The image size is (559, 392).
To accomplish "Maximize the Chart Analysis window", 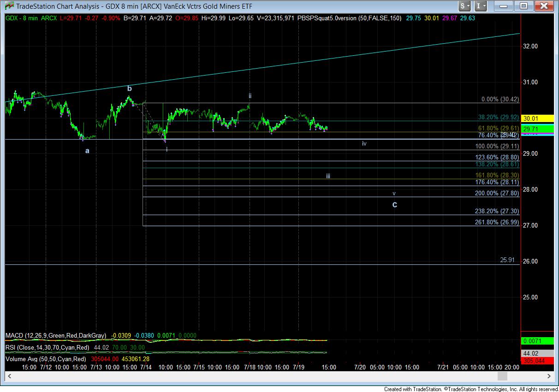I will pyautogui.click(x=524, y=6).
